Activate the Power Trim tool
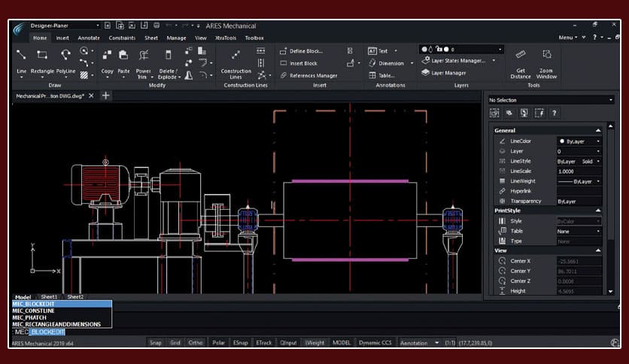Viewport: 629px width, 364px height. (x=144, y=54)
